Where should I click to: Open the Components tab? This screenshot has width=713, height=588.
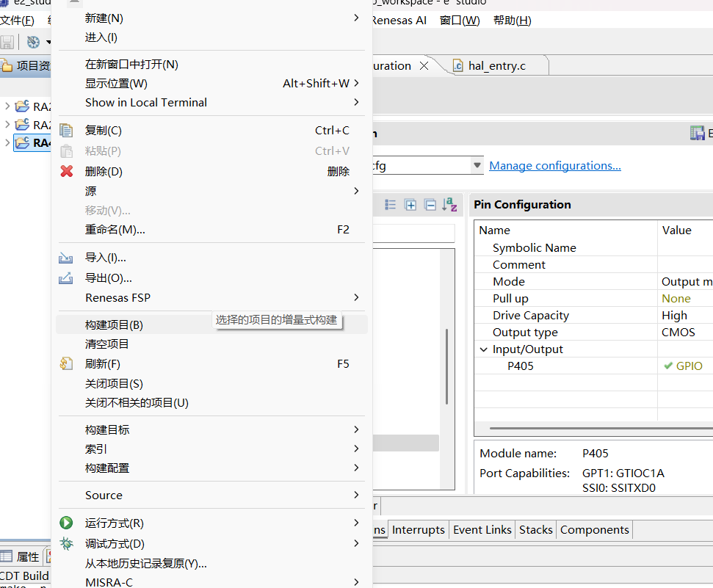click(x=594, y=530)
